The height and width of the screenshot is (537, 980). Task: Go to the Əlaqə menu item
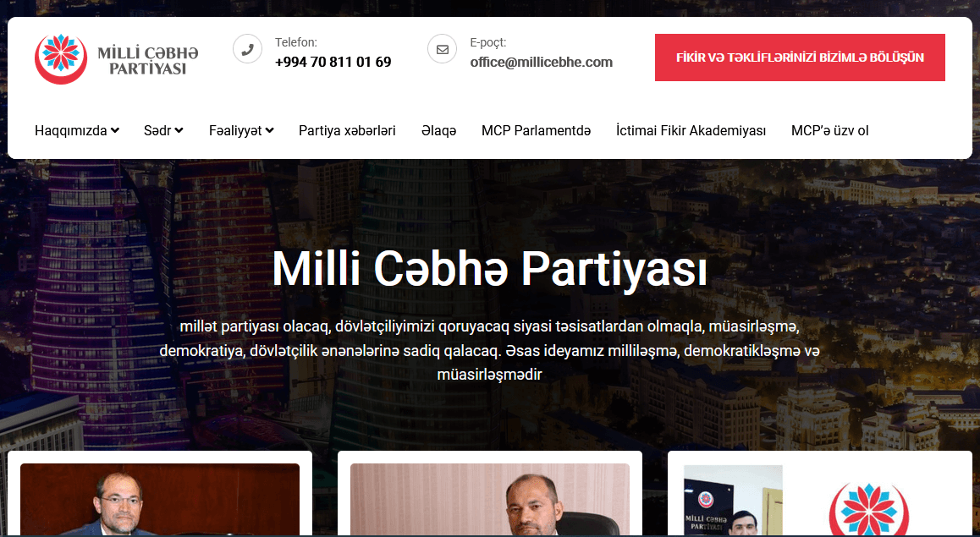pos(438,130)
